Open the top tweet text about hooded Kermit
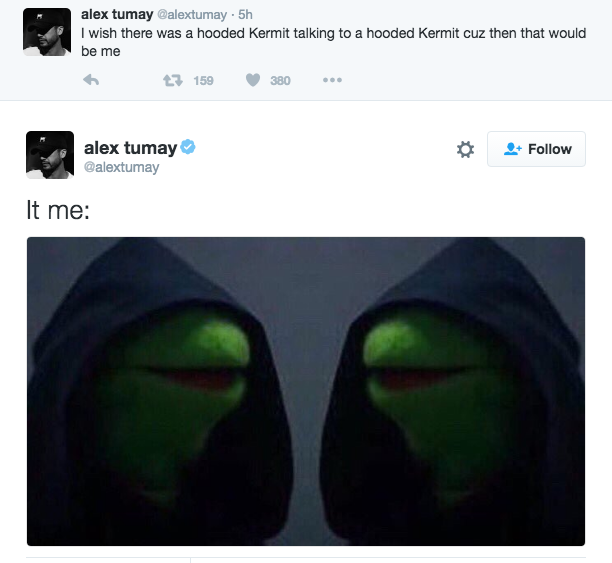The image size is (612, 563). click(x=333, y=42)
